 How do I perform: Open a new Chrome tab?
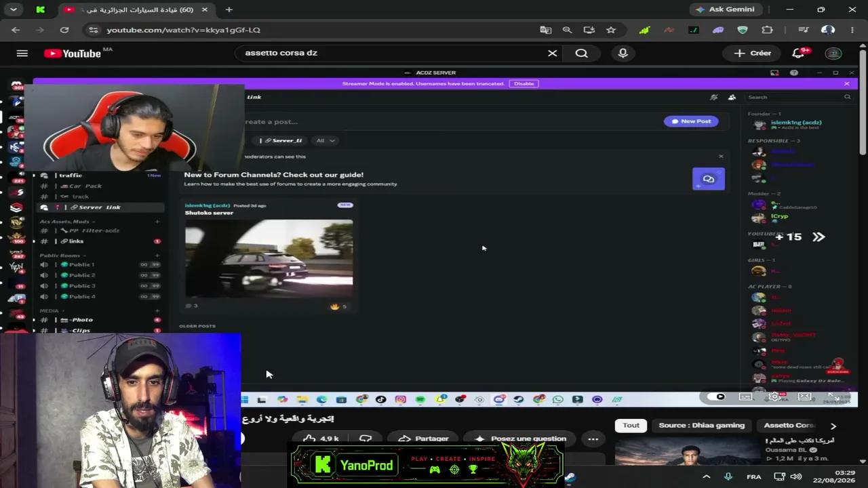[229, 9]
